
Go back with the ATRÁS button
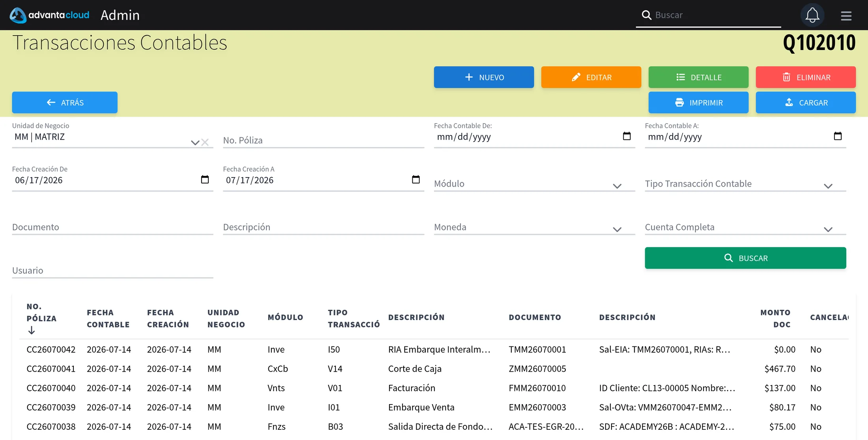point(65,102)
